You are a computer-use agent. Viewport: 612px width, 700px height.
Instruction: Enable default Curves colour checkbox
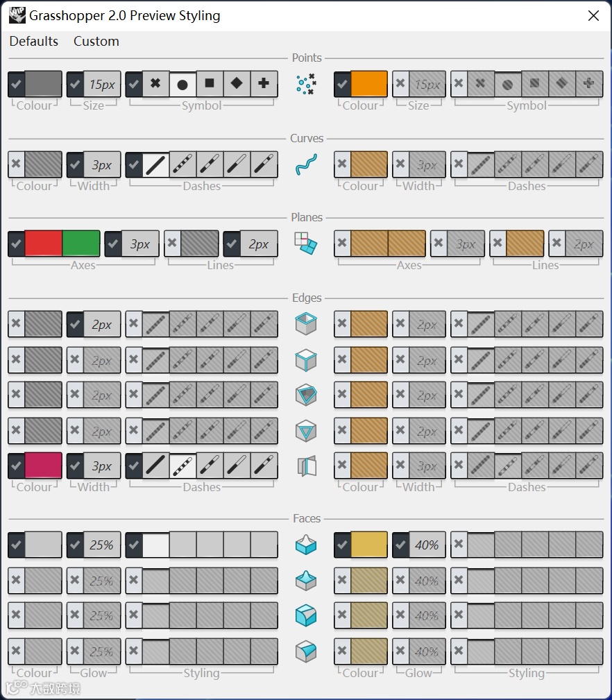tap(17, 164)
